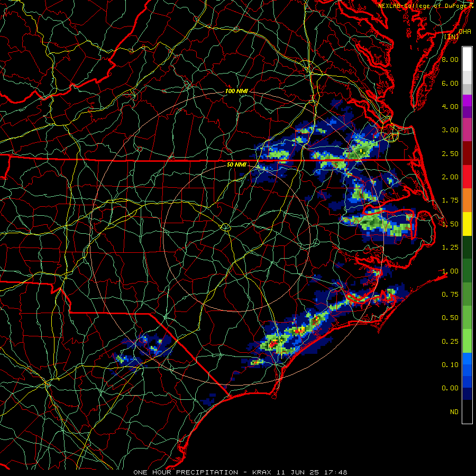Image resolution: width=476 pixels, height=476 pixels.
Task: Pick the black ND swatch in the color scale
Action: tap(467, 411)
